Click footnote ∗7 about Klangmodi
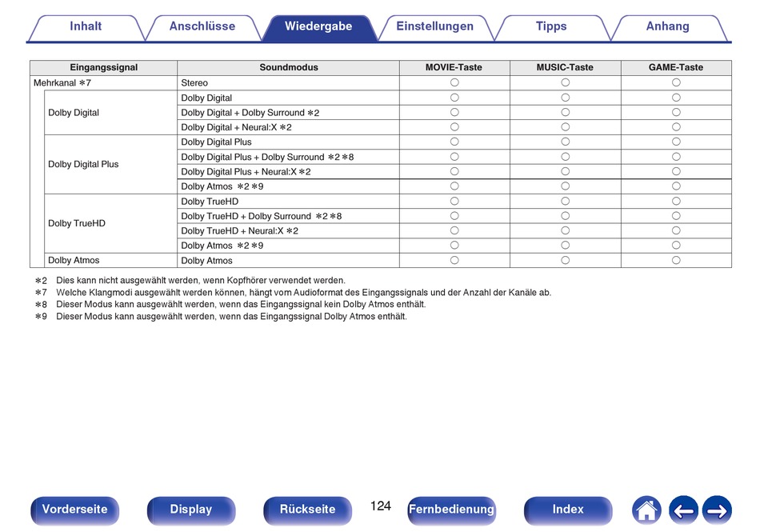The width and height of the screenshot is (760, 532). 294,293
